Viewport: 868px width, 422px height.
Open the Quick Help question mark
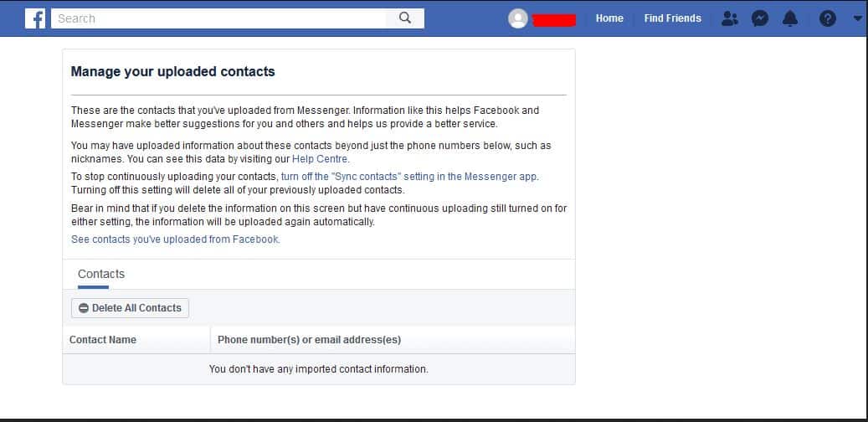pyautogui.click(x=828, y=18)
